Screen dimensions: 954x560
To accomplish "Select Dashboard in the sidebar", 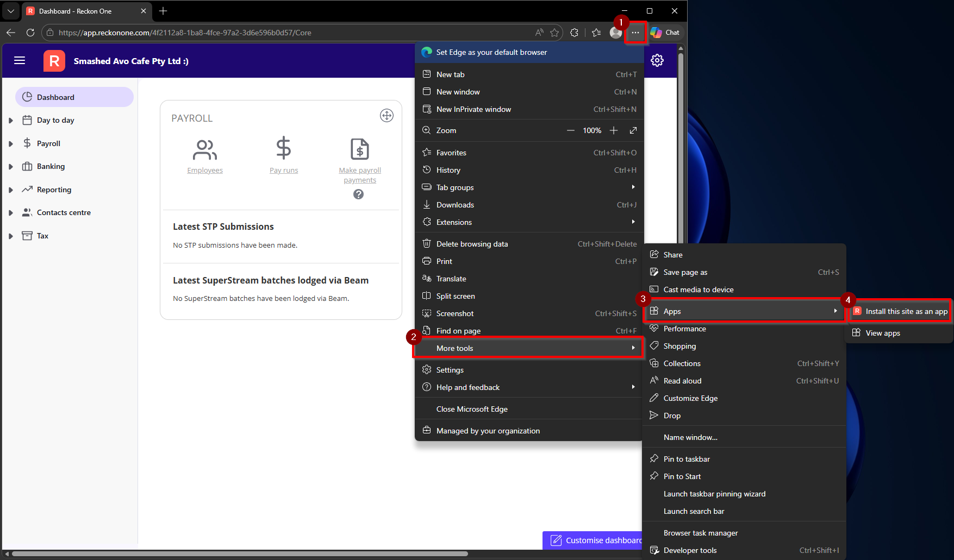I will [74, 97].
